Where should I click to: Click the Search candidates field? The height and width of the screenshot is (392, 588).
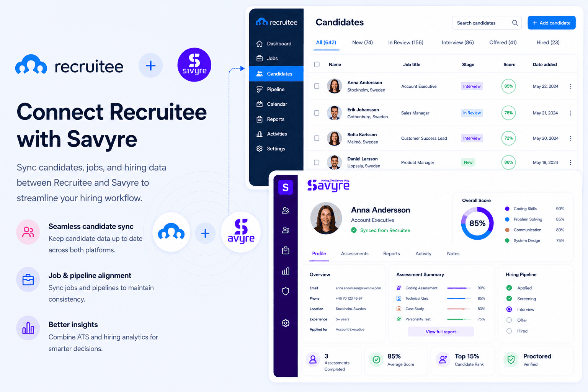(x=487, y=23)
